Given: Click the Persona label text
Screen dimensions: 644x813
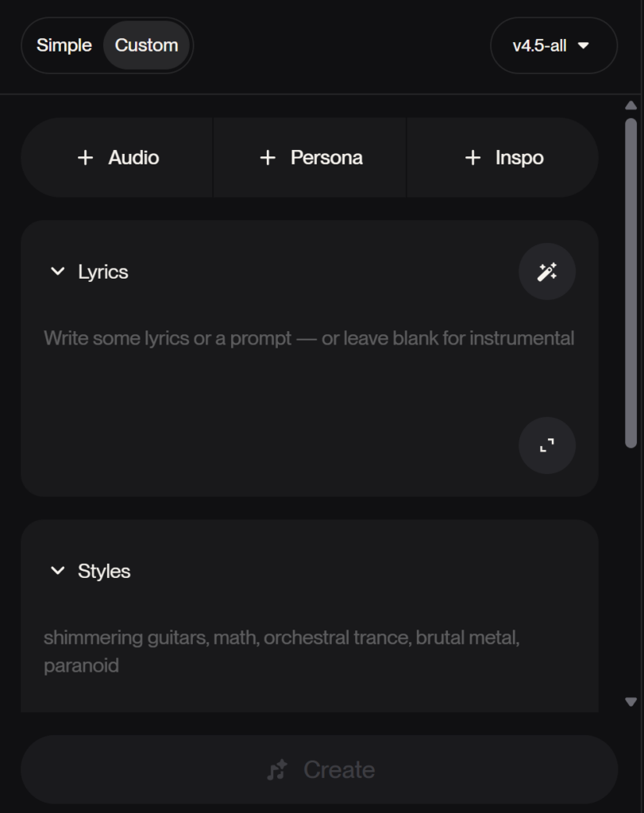Looking at the screenshot, I should tap(326, 158).
